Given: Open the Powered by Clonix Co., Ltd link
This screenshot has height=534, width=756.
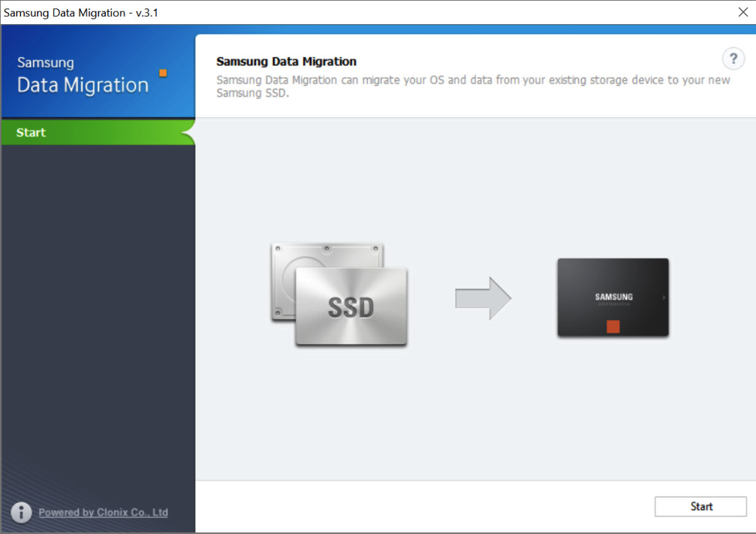Looking at the screenshot, I should pos(103,512).
